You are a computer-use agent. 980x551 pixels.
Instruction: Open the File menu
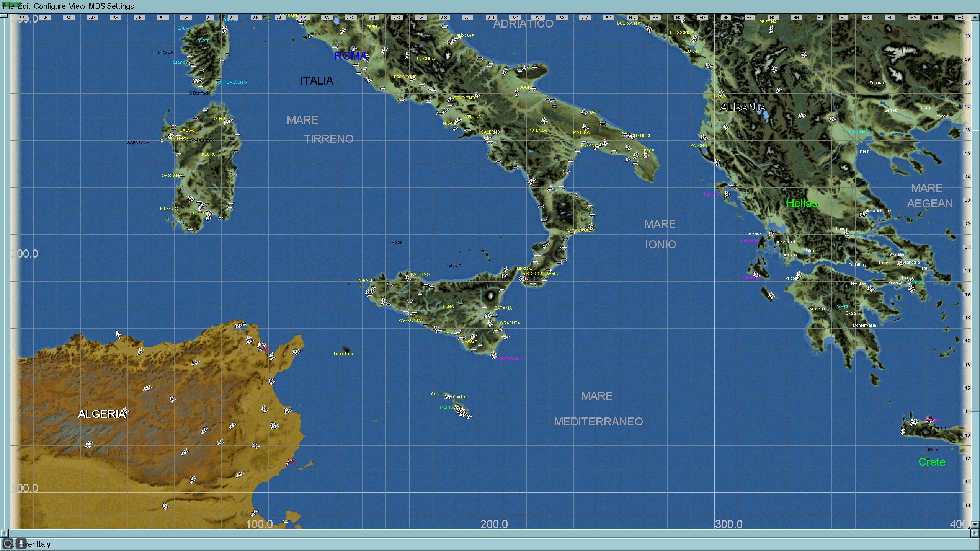[8, 6]
